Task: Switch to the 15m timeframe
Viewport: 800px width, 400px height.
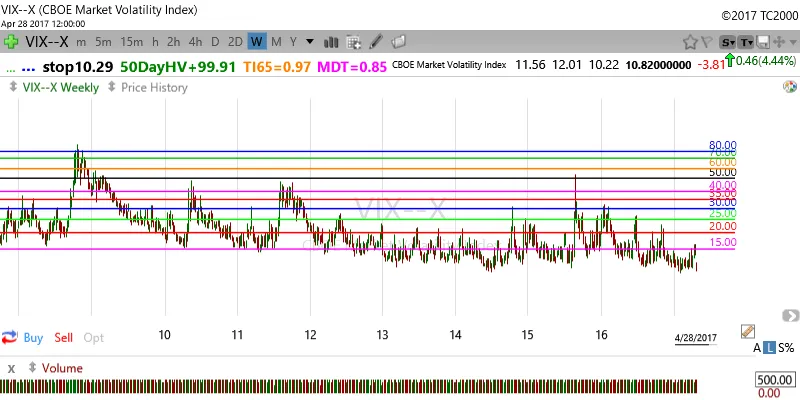Action: tap(132, 42)
